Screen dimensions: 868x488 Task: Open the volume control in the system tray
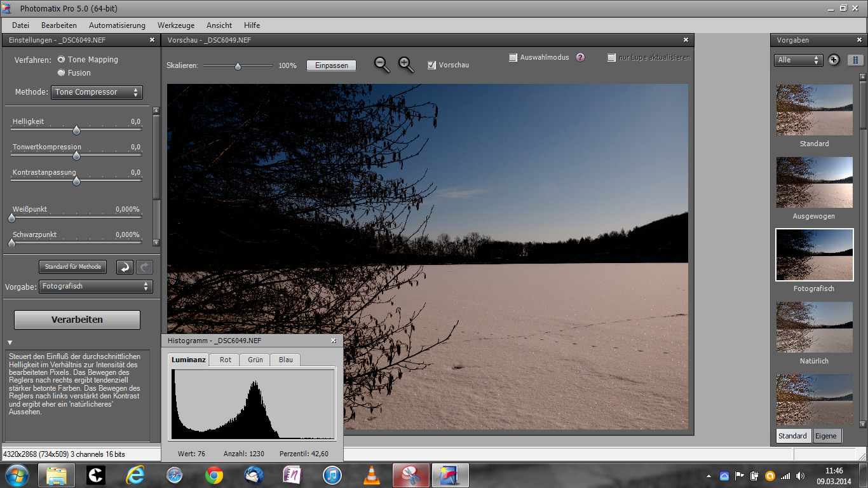[x=800, y=476]
